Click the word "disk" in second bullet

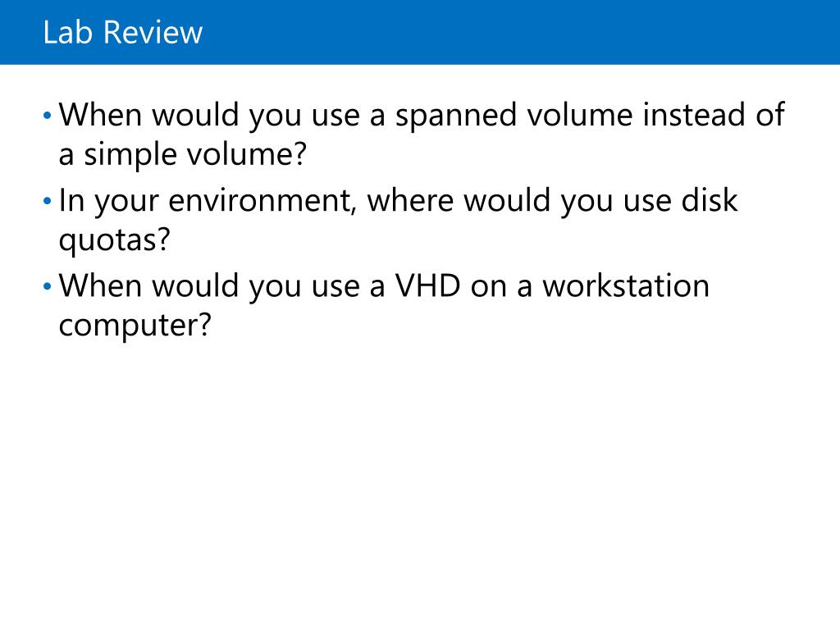click(710, 200)
